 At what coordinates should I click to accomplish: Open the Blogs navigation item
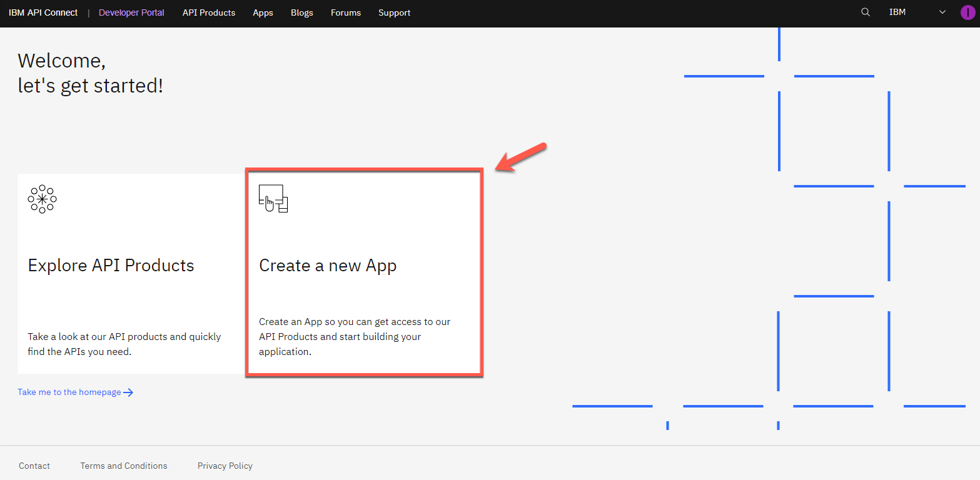[301, 12]
